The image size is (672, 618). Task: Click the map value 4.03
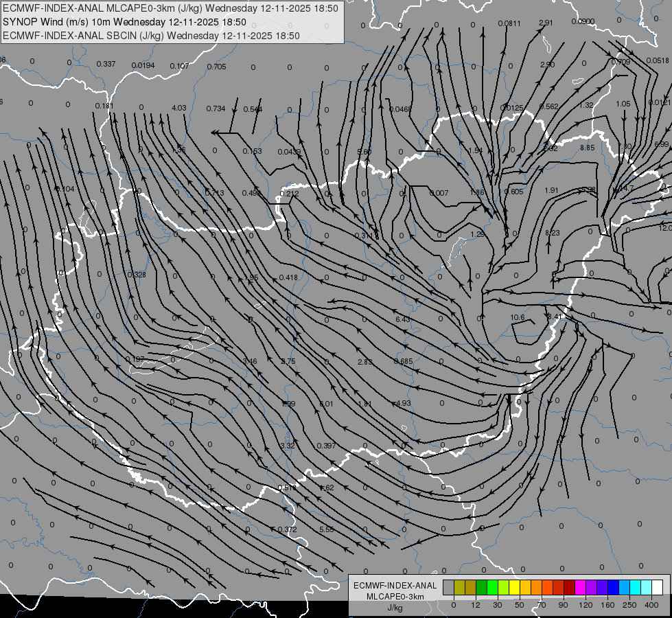point(178,108)
